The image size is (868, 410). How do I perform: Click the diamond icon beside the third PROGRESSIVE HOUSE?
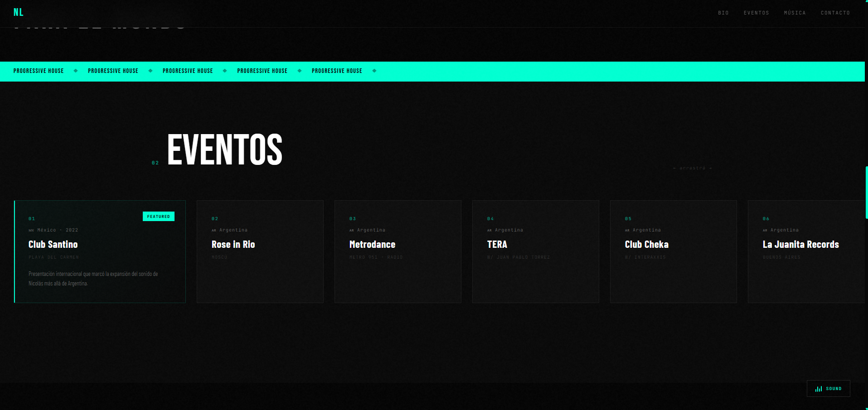(224, 71)
